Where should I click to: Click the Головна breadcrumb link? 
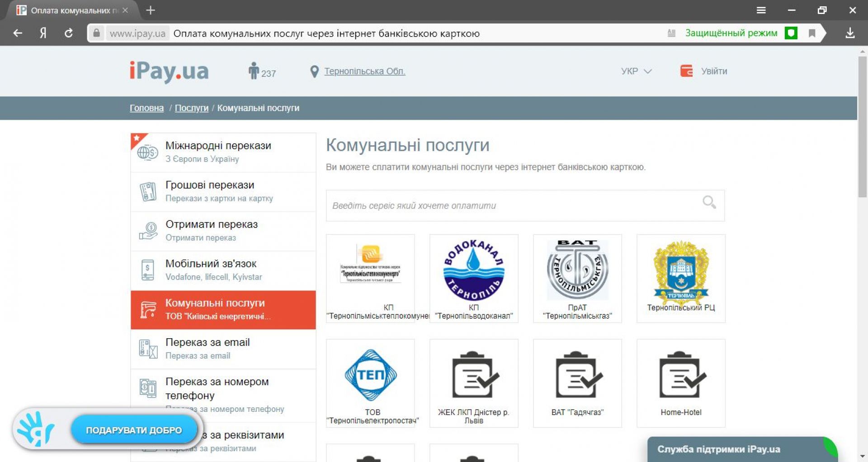[146, 108]
